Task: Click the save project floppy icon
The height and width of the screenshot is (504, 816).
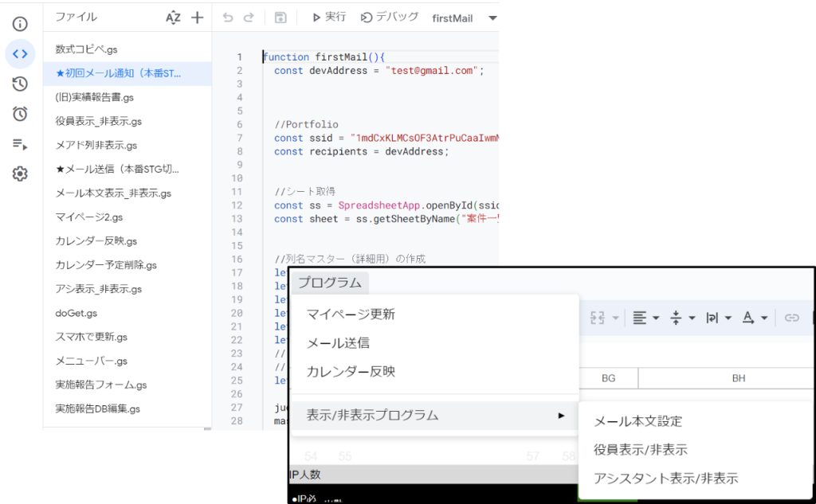Action: coord(280,18)
